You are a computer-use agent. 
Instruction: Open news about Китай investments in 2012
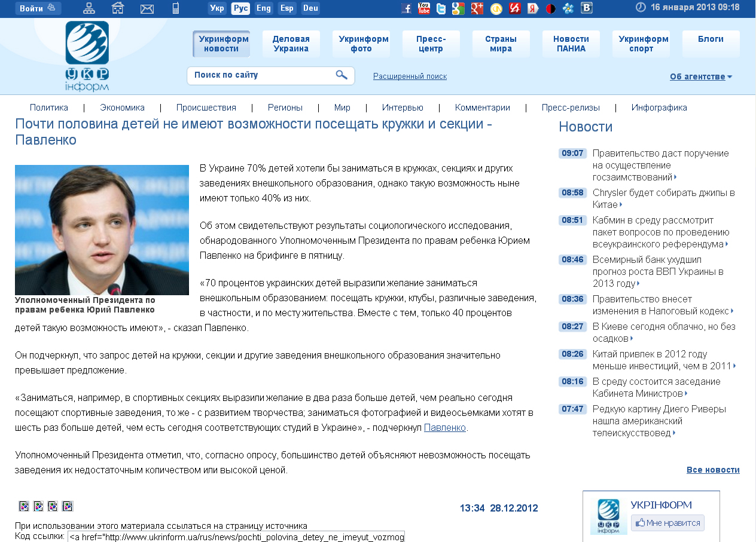(x=664, y=360)
